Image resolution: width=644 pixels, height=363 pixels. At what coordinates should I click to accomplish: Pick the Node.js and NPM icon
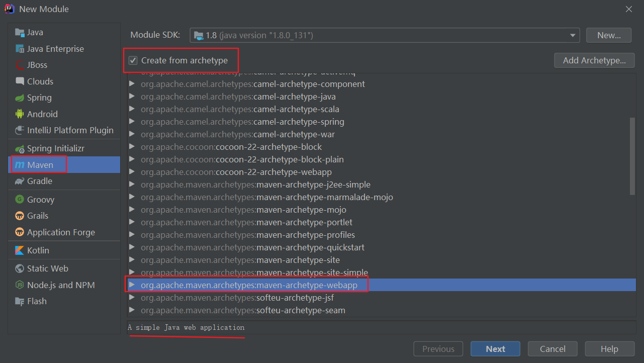pos(20,285)
